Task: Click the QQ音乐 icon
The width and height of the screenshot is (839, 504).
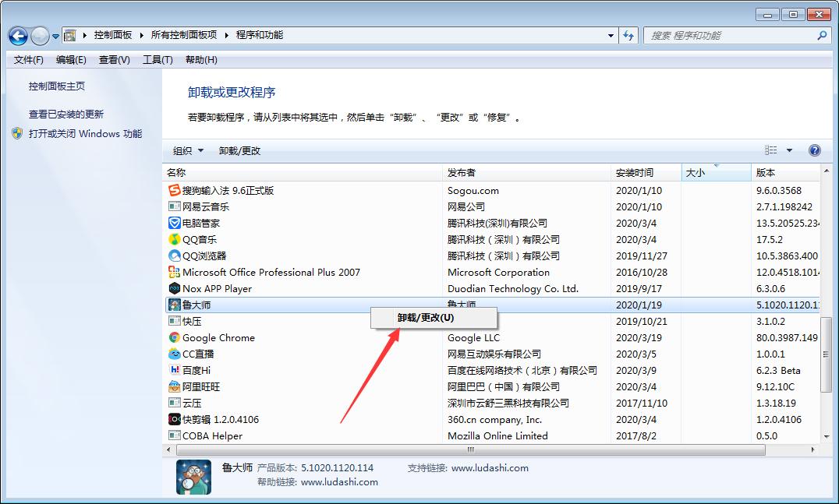Action: (x=175, y=239)
